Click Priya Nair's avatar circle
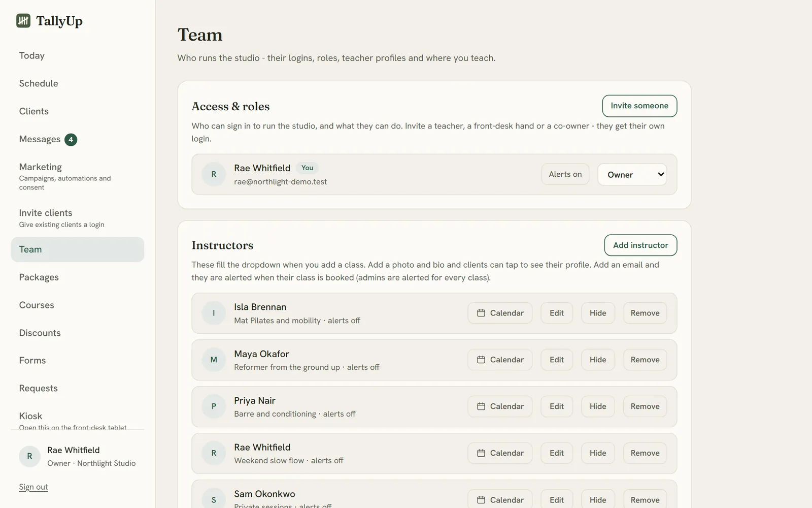The image size is (812, 508). (214, 406)
